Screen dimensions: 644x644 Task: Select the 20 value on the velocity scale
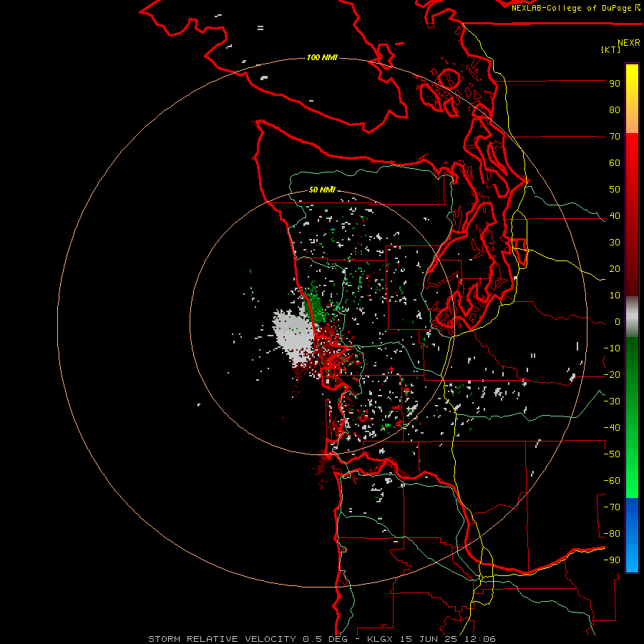615,269
